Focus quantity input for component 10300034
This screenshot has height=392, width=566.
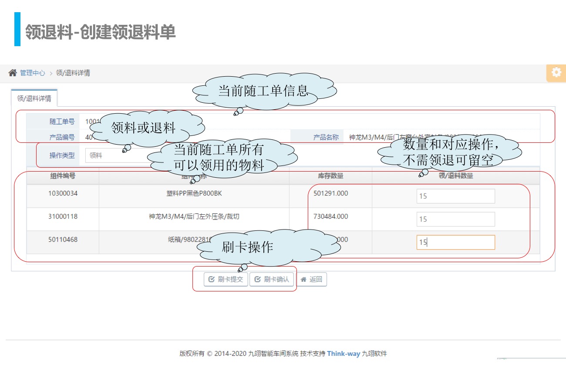[x=455, y=196]
